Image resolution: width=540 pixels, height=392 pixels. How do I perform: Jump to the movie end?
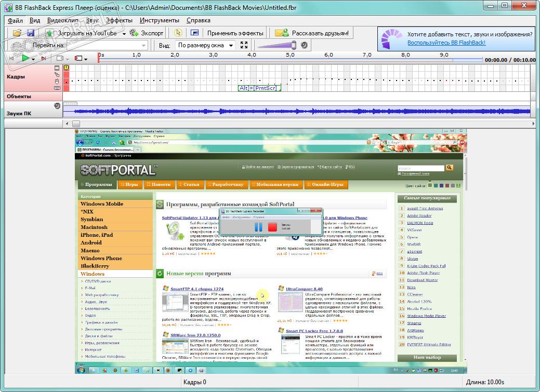point(43,59)
